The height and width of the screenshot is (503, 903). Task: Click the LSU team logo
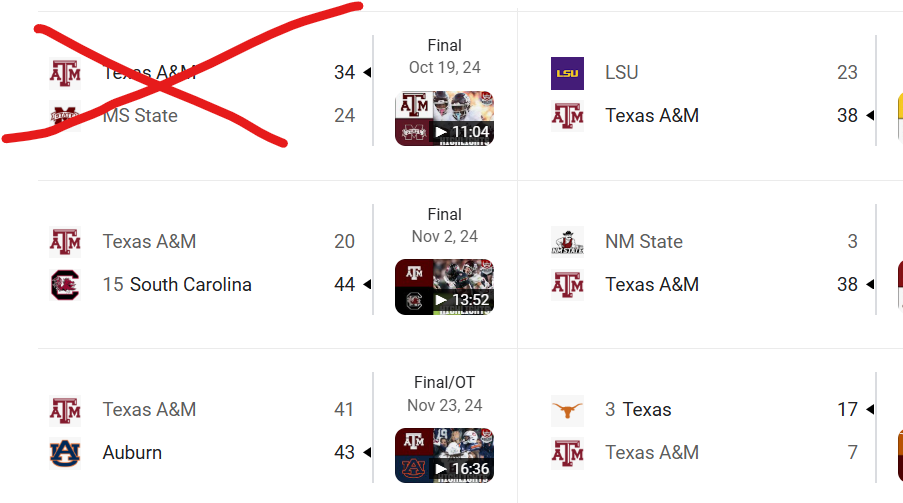[567, 73]
